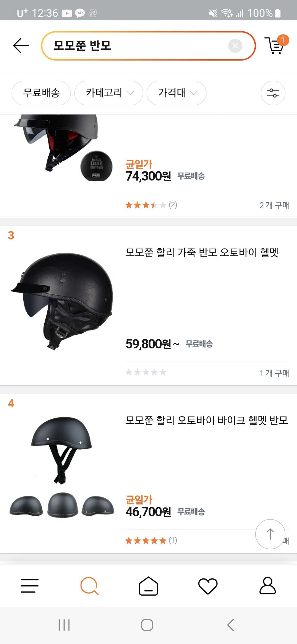Expand the 카테고리 dropdown
This screenshot has height=644, width=297.
(x=109, y=93)
